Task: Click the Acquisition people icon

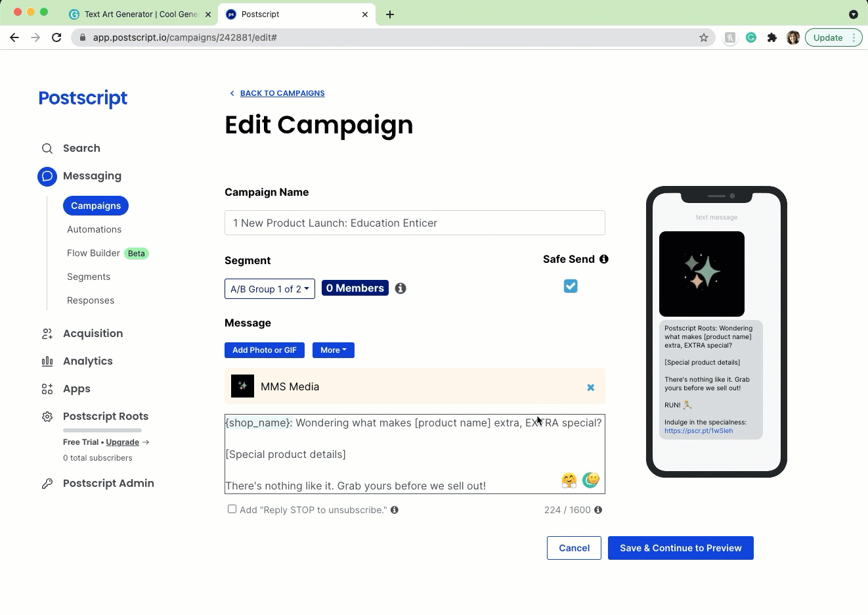Action: (47, 334)
